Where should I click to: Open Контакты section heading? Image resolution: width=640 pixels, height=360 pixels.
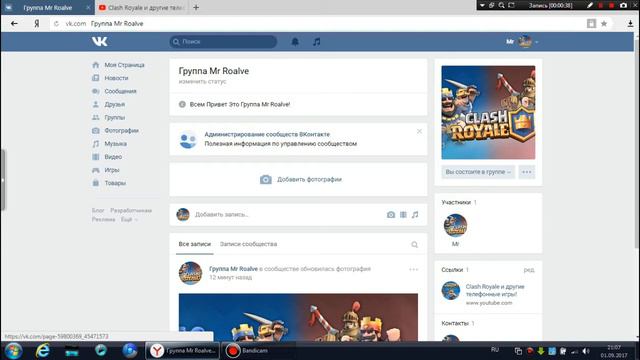click(x=455, y=323)
